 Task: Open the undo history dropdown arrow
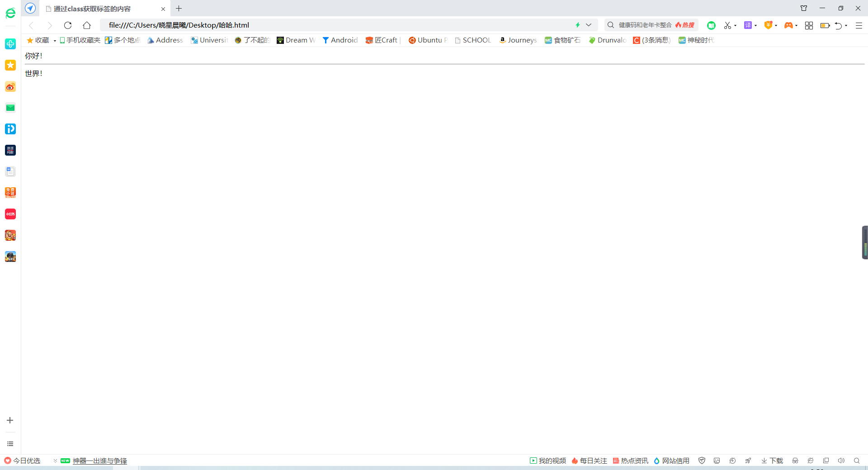[846, 26]
